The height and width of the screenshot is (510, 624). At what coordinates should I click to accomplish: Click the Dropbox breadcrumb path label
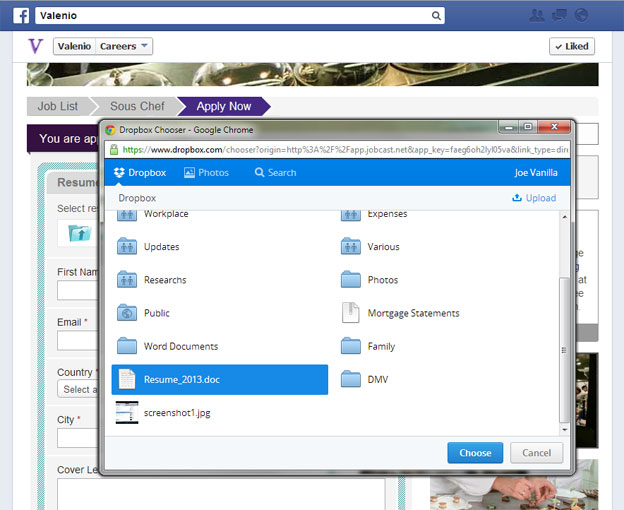137,198
